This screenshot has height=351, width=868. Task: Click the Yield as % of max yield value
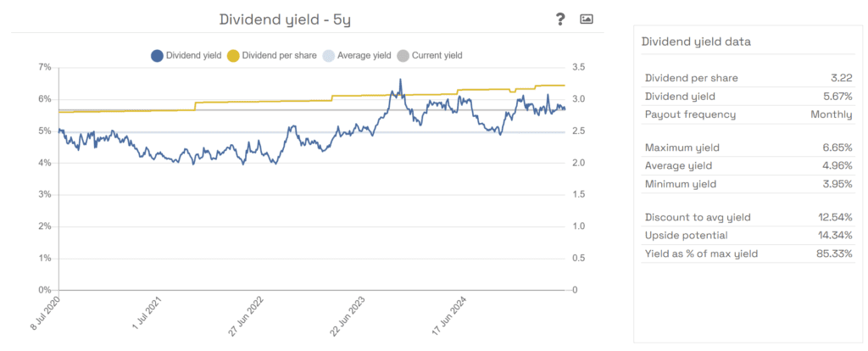(832, 253)
